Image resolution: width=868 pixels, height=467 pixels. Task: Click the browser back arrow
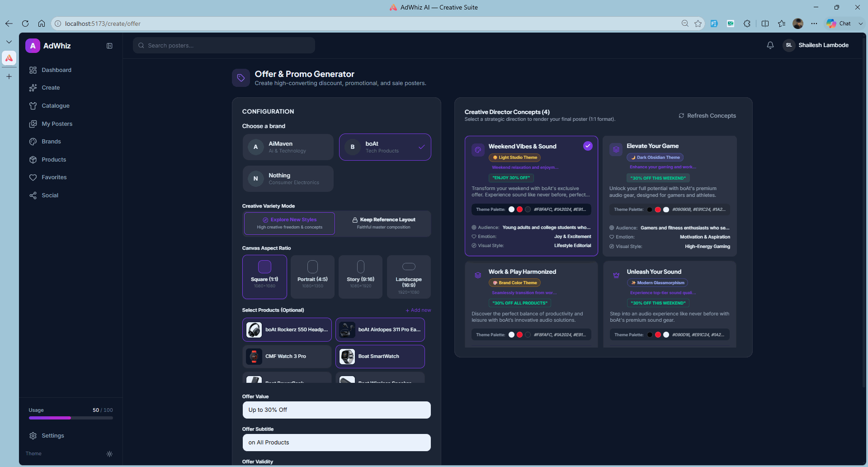9,24
